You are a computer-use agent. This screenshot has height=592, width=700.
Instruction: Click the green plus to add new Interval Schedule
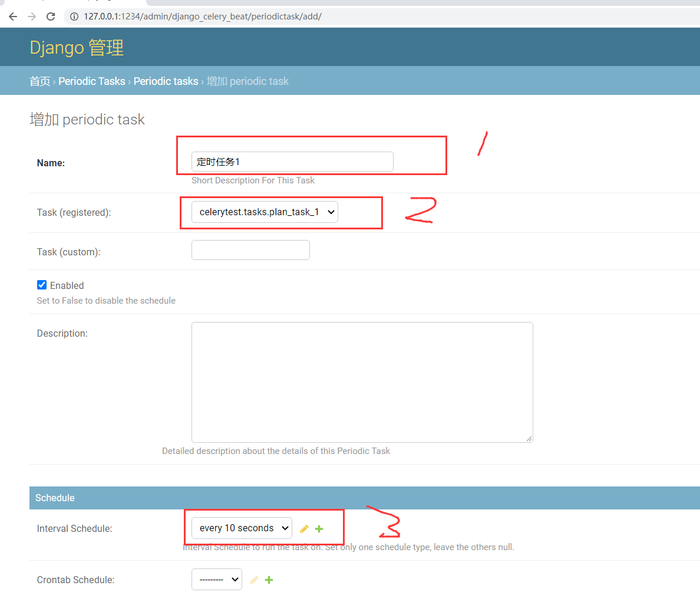point(319,528)
